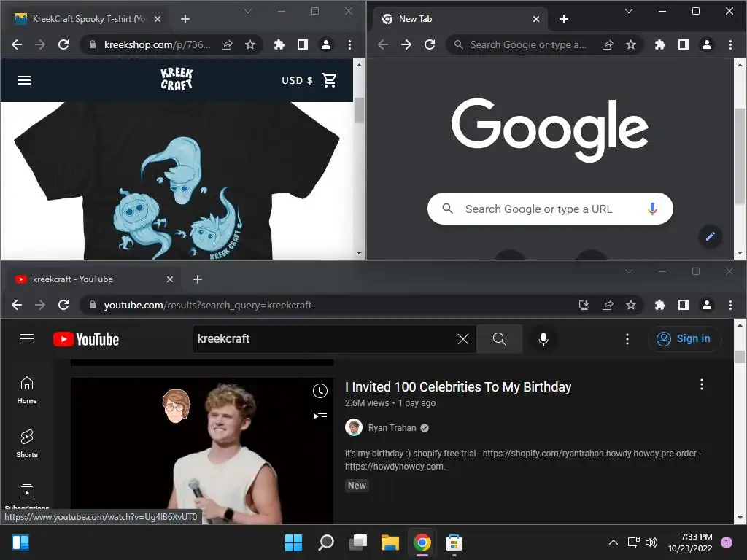Go back in the YouTube window
This screenshot has height=560, width=747.
click(17, 305)
